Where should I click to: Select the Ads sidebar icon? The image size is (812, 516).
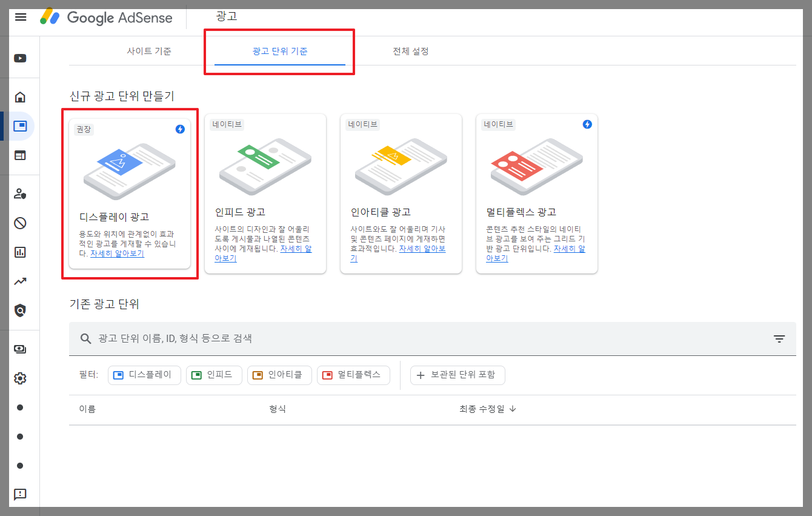click(20, 126)
